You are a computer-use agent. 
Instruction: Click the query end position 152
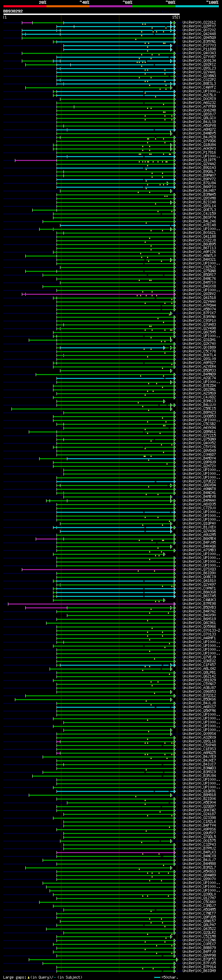click(x=175, y=17)
